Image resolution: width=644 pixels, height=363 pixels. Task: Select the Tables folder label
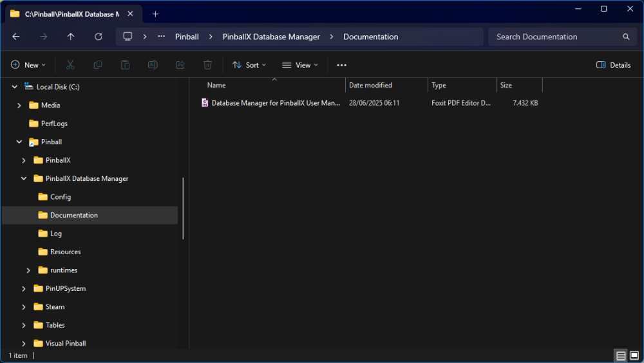point(55,325)
